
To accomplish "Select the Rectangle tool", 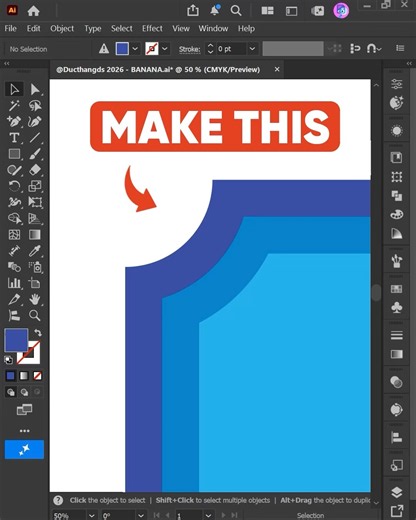I will coord(14,154).
